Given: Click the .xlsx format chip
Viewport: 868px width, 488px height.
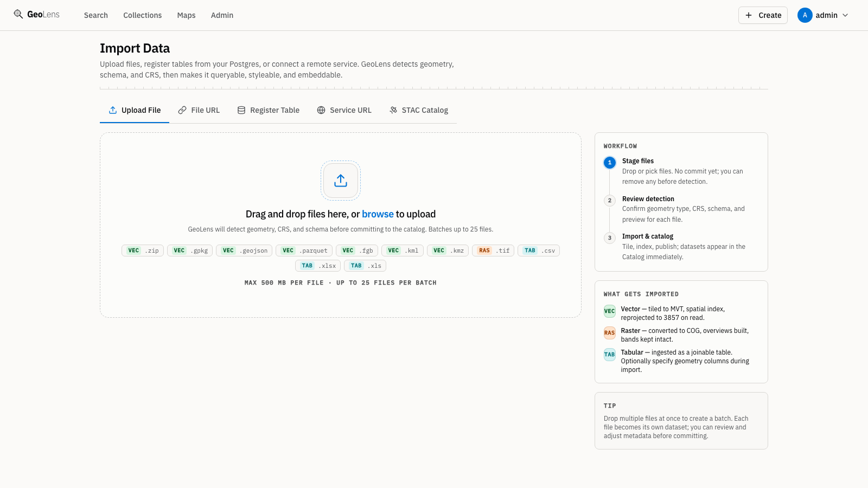Looking at the screenshot, I should point(318,266).
